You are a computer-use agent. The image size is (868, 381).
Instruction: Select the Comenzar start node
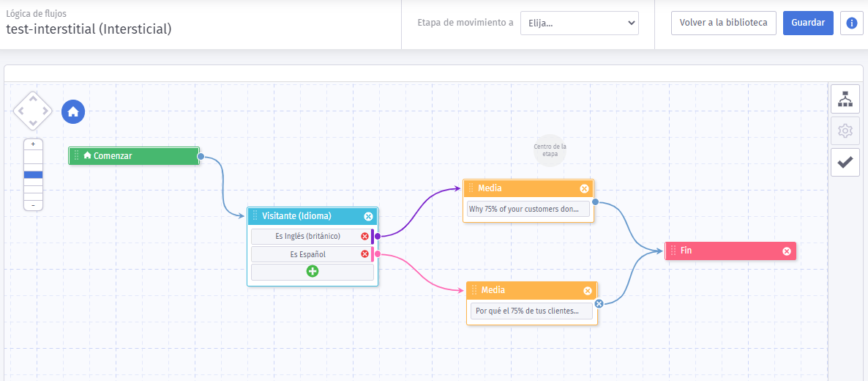[134, 155]
